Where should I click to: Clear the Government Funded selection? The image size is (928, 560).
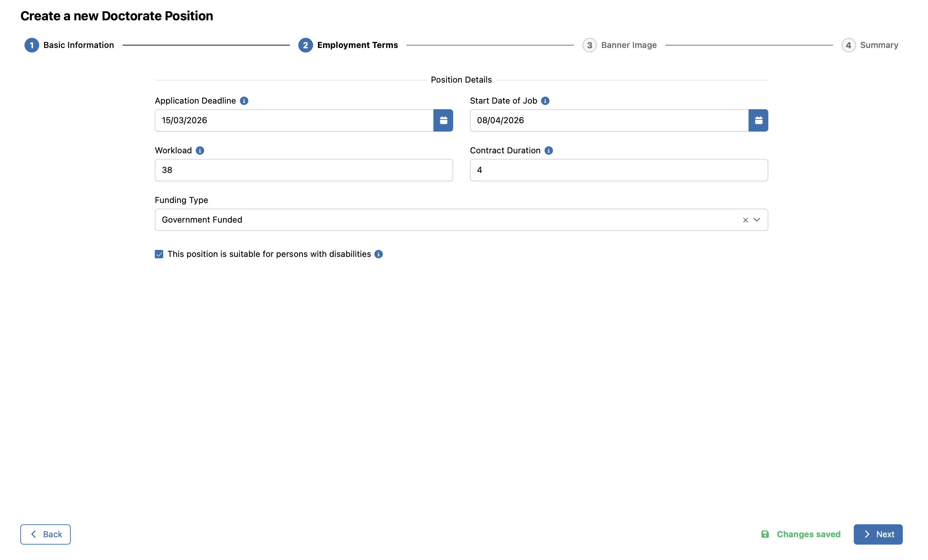745,220
